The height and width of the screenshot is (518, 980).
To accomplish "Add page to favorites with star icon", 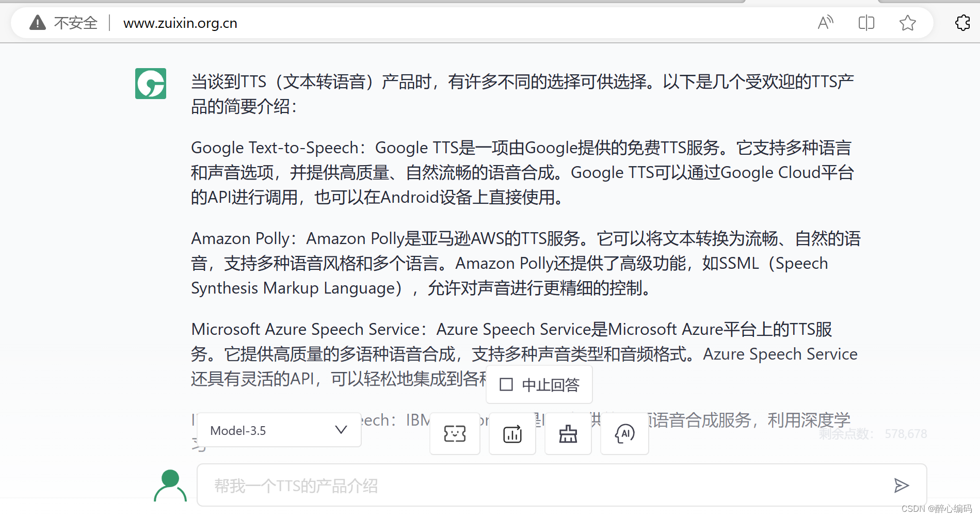I will (907, 23).
